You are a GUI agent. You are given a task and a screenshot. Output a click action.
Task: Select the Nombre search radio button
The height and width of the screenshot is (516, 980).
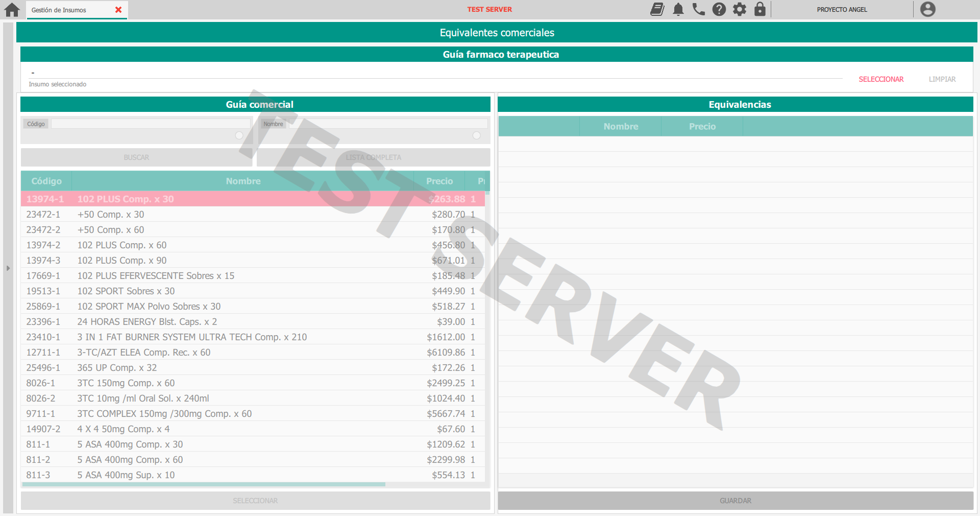click(x=476, y=135)
